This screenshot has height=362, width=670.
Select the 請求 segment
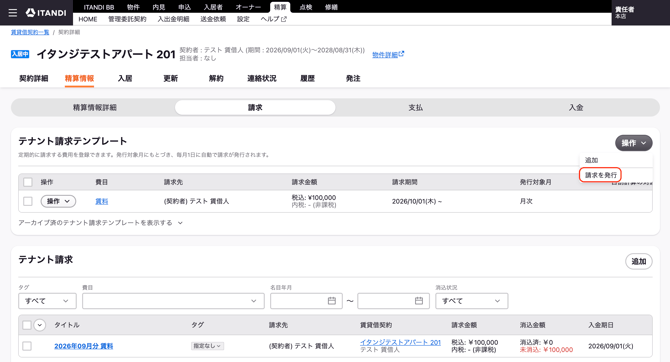[x=255, y=108]
